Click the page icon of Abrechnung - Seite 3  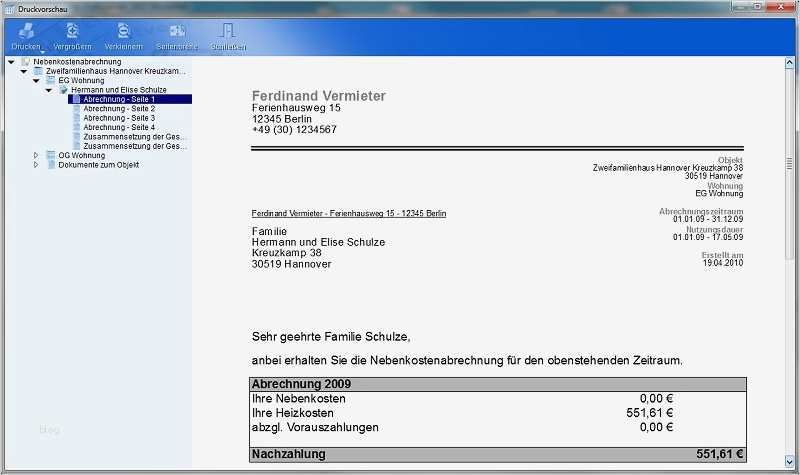click(x=76, y=118)
